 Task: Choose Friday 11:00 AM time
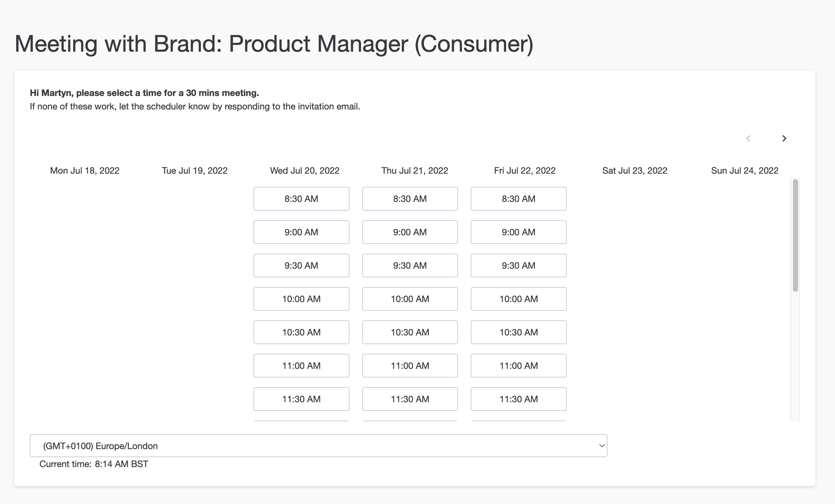click(518, 366)
